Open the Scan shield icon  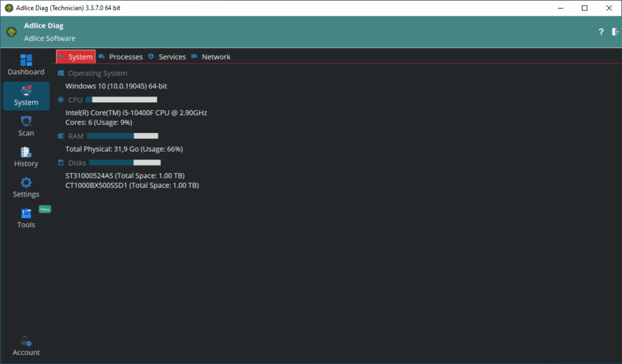(26, 122)
